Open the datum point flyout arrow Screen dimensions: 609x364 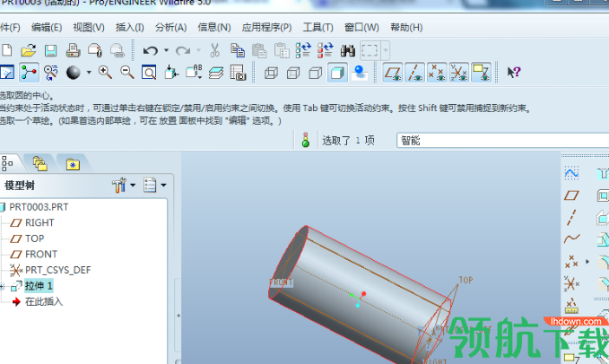(x=587, y=262)
